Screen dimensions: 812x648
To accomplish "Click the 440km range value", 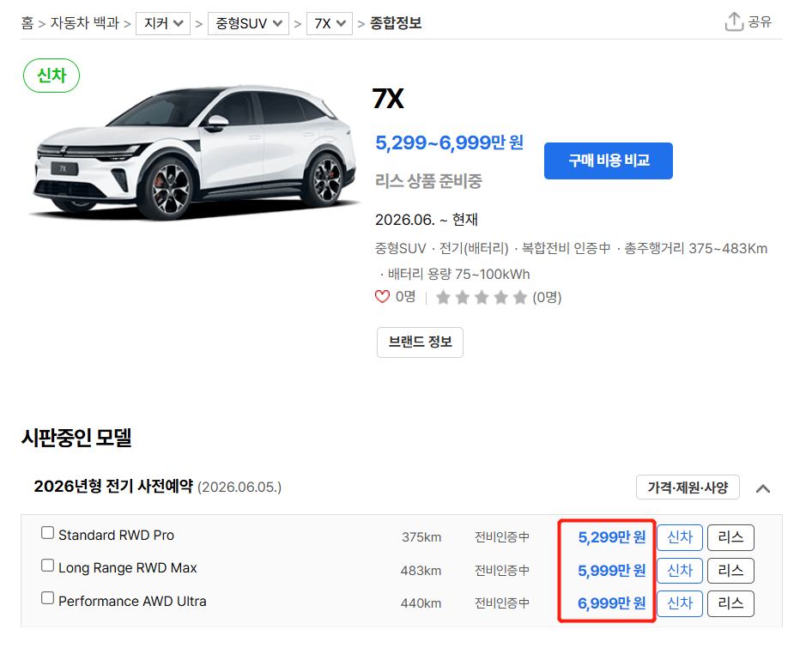I will [421, 603].
